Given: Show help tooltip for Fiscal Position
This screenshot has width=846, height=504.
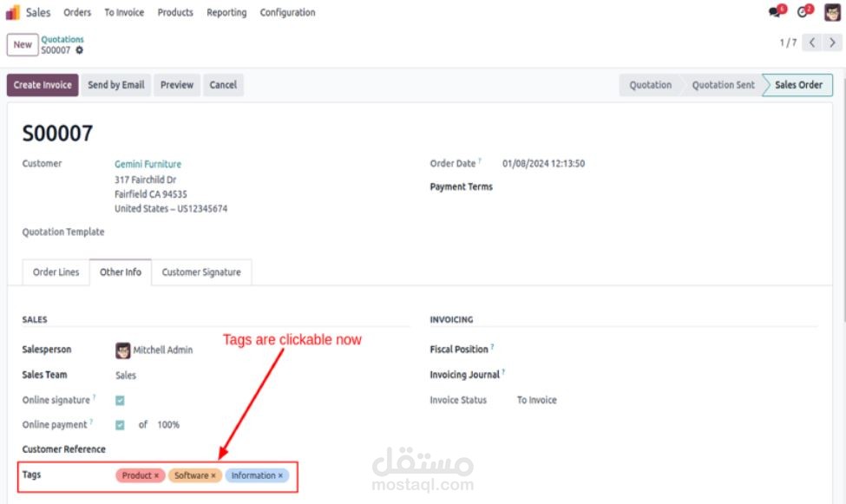Looking at the screenshot, I should click(x=492, y=346).
